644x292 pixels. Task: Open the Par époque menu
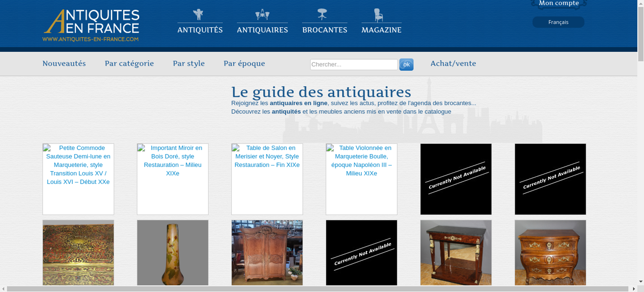pos(244,63)
